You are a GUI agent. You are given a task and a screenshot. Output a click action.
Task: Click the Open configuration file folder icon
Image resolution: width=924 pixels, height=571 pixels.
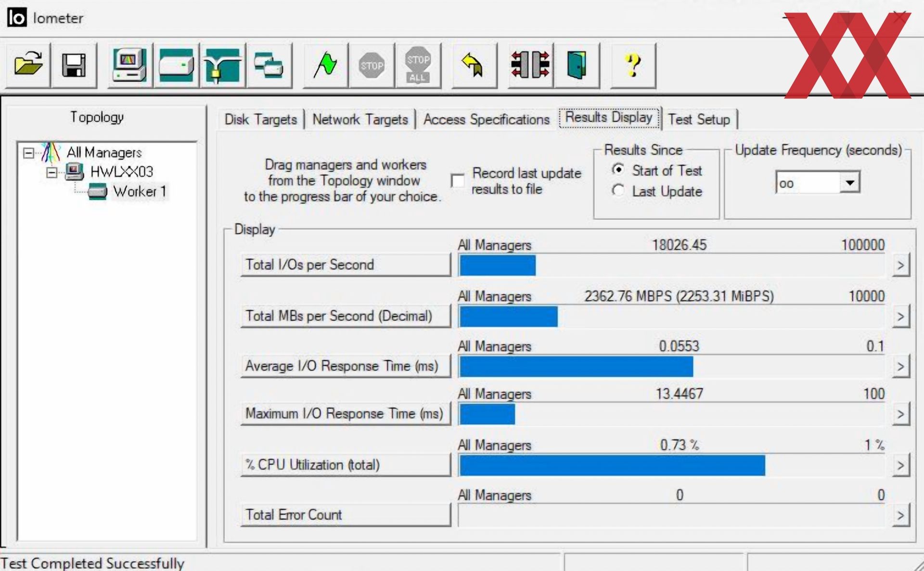point(28,65)
